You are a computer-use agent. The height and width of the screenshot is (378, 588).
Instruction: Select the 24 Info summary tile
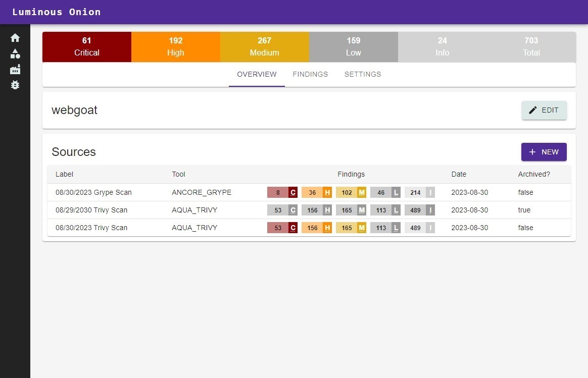[442, 47]
